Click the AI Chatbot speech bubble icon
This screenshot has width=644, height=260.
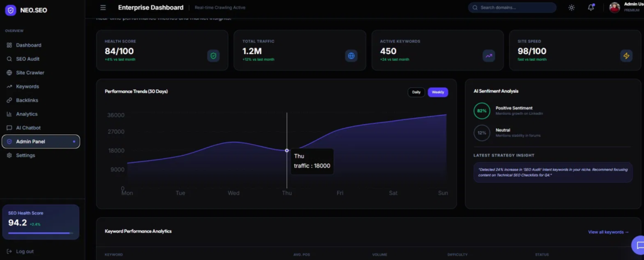9,128
